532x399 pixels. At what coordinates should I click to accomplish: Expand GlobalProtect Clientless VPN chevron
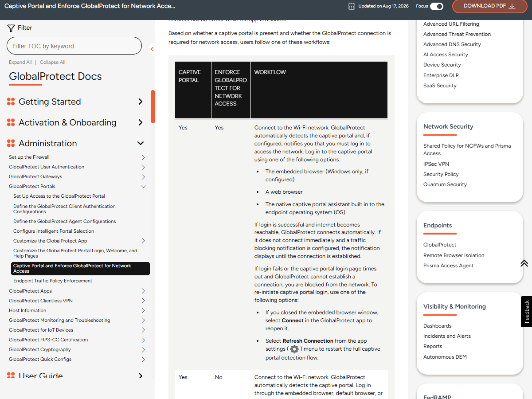coord(143,301)
